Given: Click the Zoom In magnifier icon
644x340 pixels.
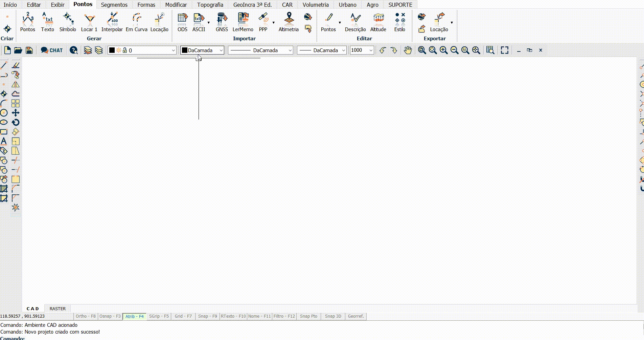Looking at the screenshot, I should [443, 50].
